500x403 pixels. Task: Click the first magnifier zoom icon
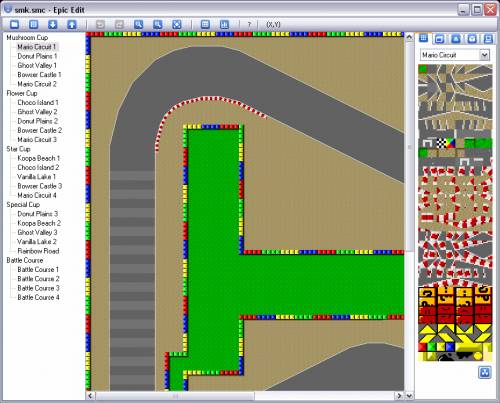138,24
